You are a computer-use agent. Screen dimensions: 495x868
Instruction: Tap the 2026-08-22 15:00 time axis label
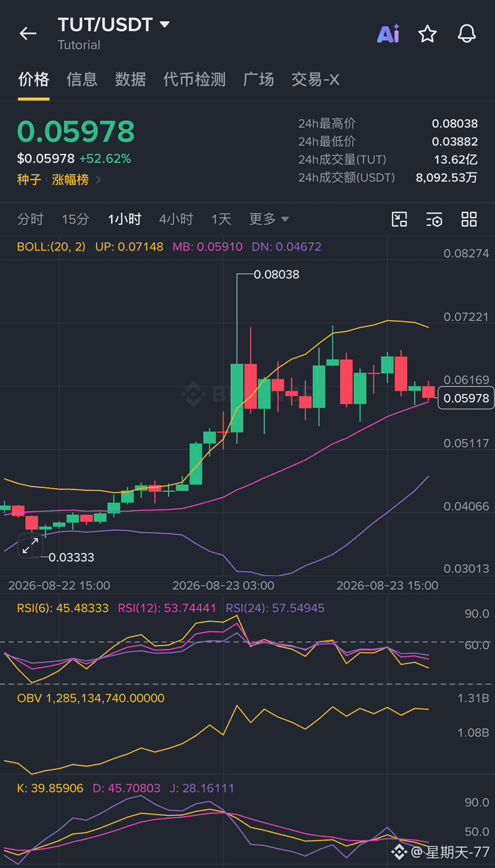click(x=59, y=585)
